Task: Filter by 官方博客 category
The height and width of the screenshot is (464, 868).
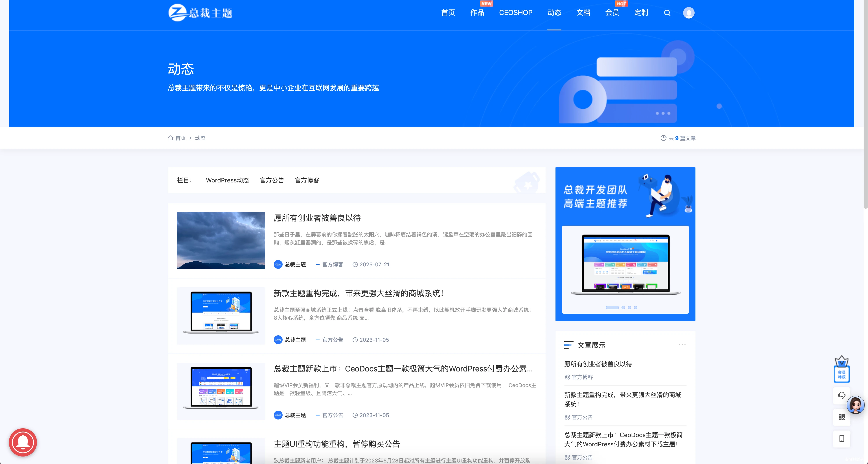Action: click(x=307, y=180)
